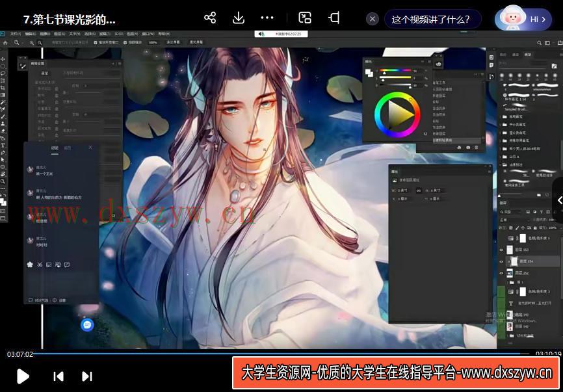Click the camera snapshot icon in history panel

468,148
